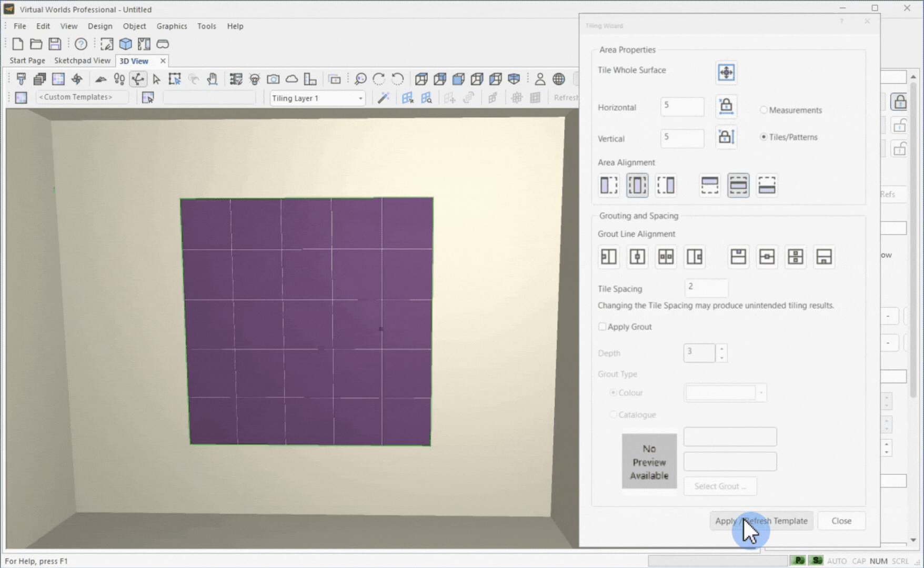This screenshot has width=924, height=568.
Task: Click the camera snapshot icon
Action: click(273, 79)
